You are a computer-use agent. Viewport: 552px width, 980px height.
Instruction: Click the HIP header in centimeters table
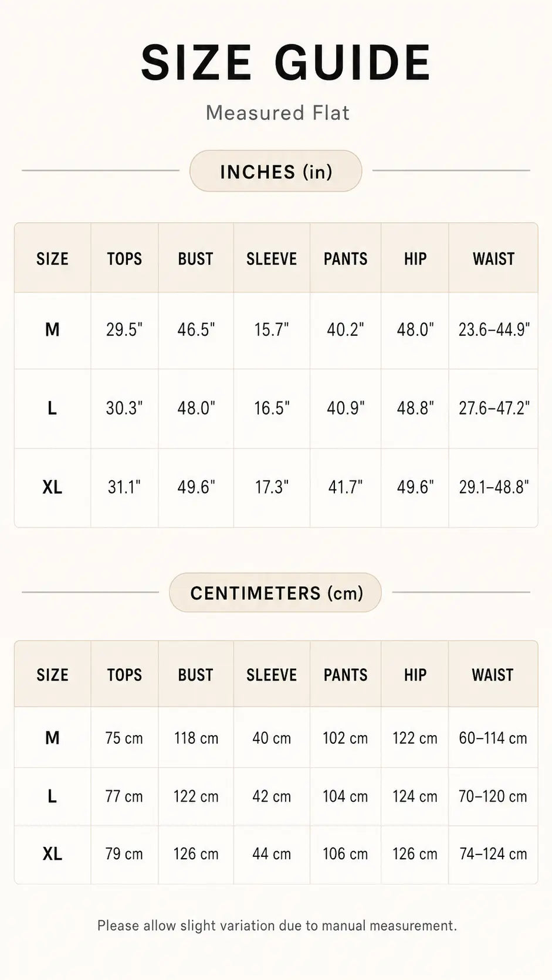[x=415, y=675]
